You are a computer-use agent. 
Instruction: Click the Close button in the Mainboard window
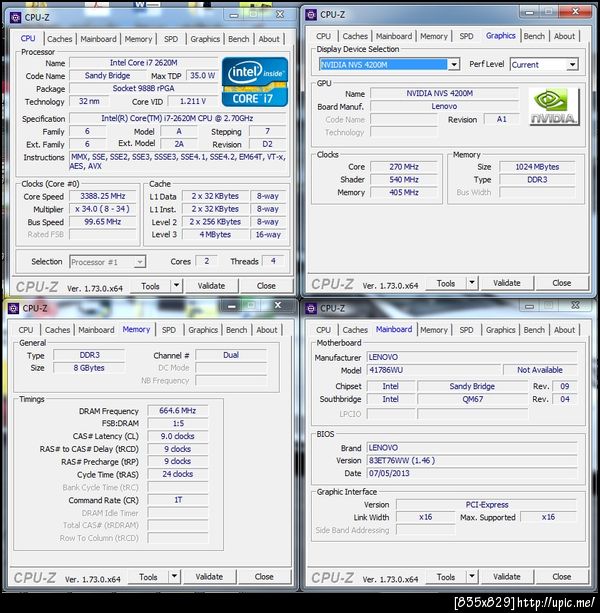click(x=562, y=577)
